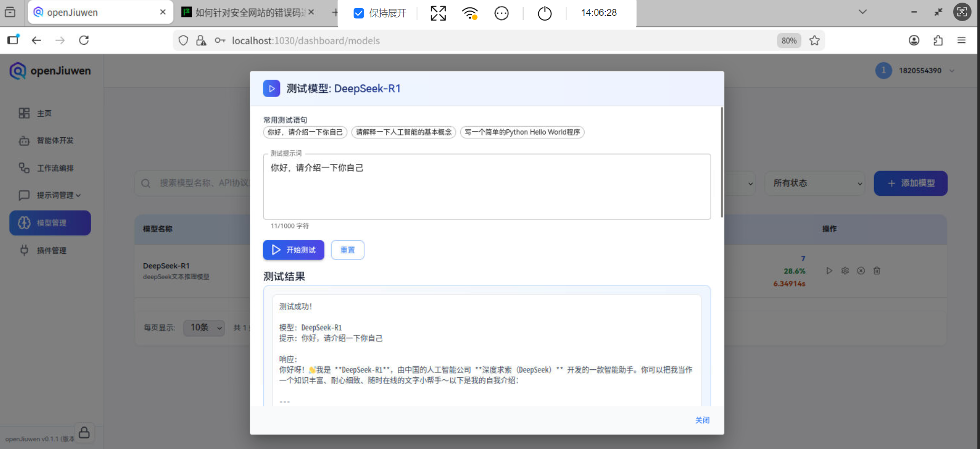Run test icon for DeepSeek-R1 row
The width and height of the screenshot is (980, 449).
(x=829, y=271)
